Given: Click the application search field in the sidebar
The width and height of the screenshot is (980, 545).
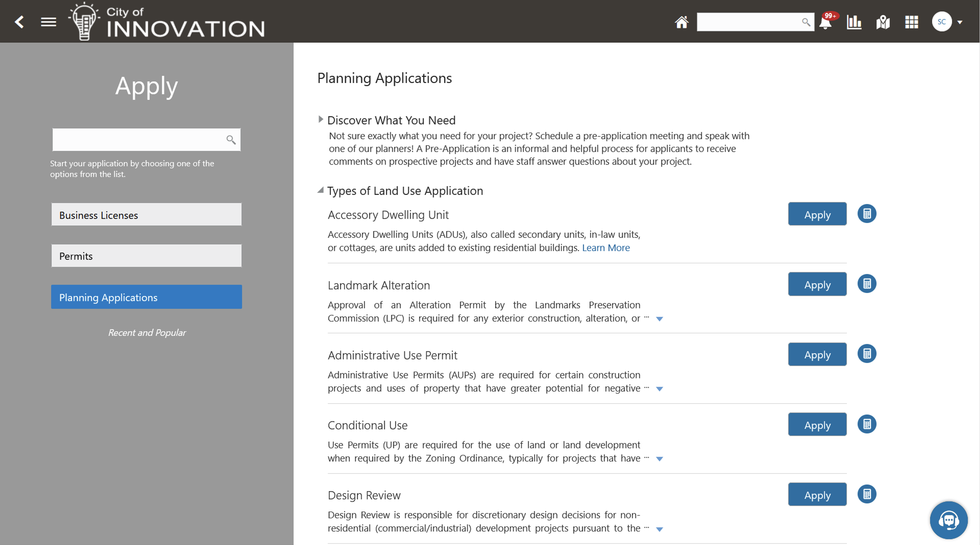Looking at the screenshot, I should click(142, 139).
